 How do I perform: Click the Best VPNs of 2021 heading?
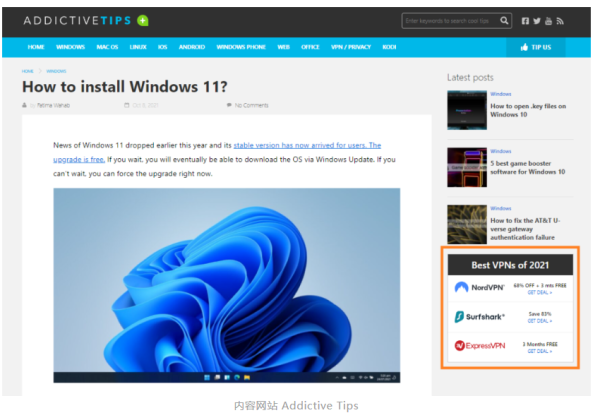[510, 265]
